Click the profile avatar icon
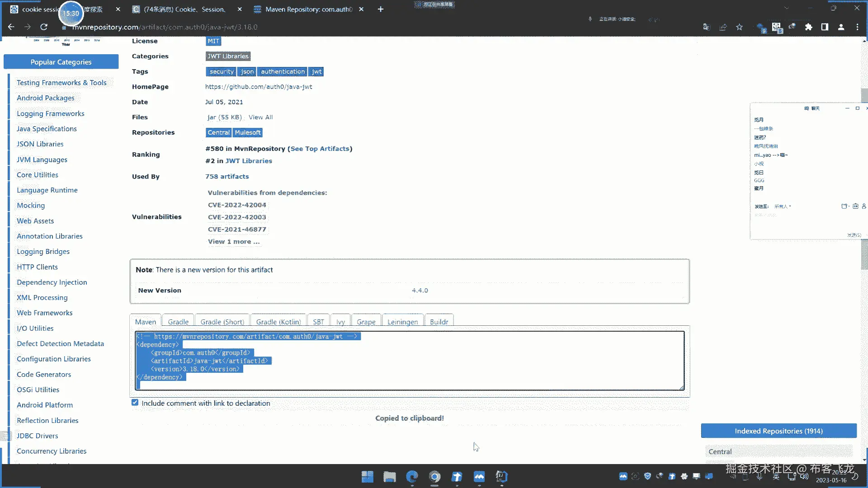 point(841,27)
